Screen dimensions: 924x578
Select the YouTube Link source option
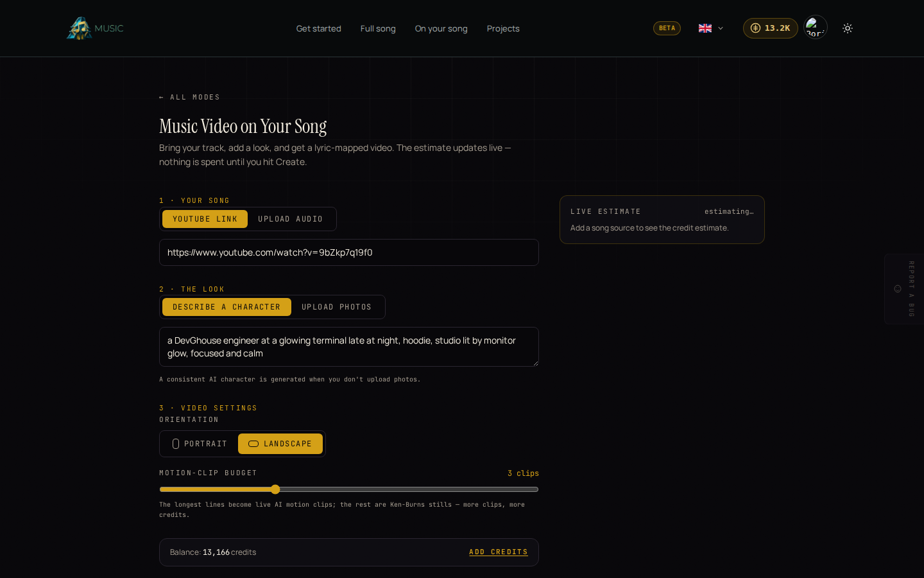click(x=205, y=219)
